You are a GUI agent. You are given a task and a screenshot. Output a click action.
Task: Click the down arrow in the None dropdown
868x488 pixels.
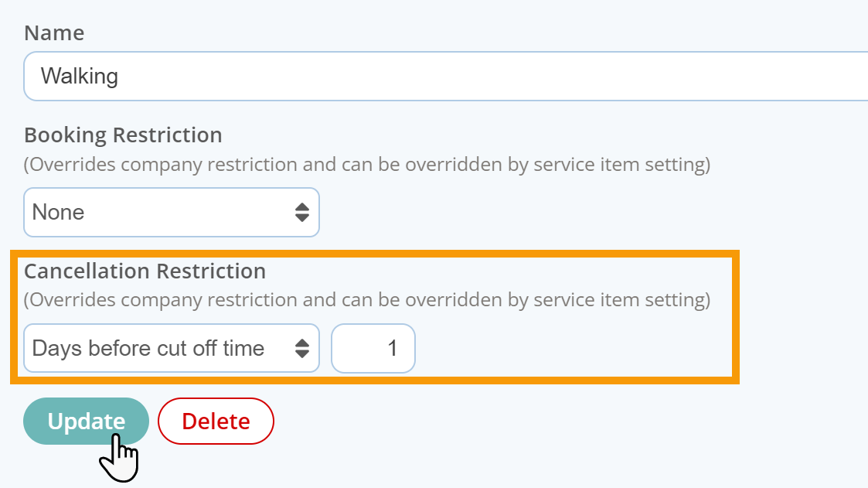[x=301, y=217]
